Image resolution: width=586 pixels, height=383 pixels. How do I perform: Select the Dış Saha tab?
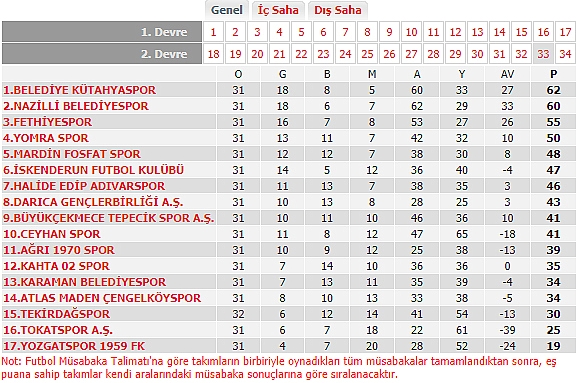coord(338,10)
